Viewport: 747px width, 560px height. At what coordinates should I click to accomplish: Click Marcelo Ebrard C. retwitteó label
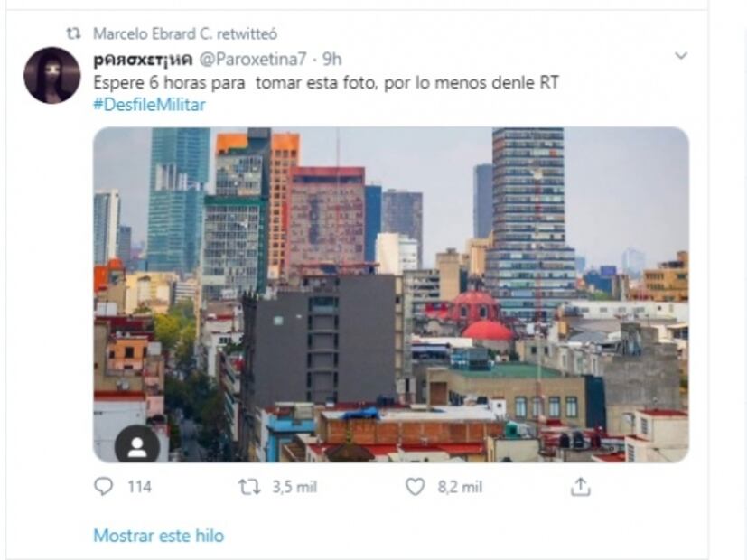[x=185, y=33]
